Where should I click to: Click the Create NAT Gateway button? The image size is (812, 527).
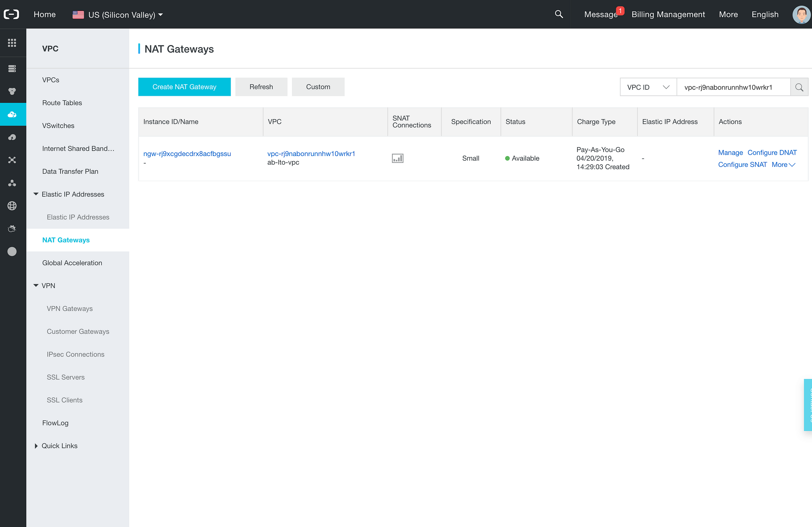pos(184,87)
